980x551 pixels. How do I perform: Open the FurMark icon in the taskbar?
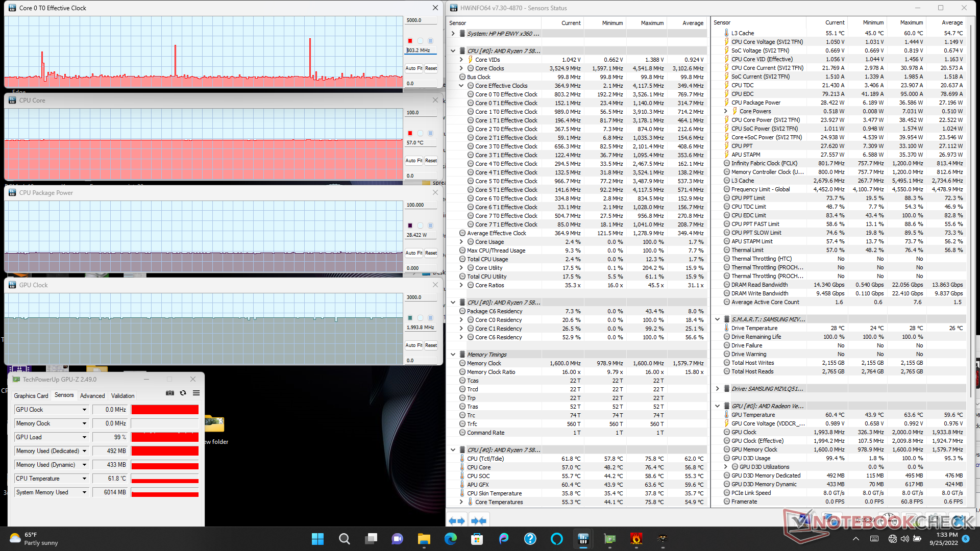click(636, 539)
